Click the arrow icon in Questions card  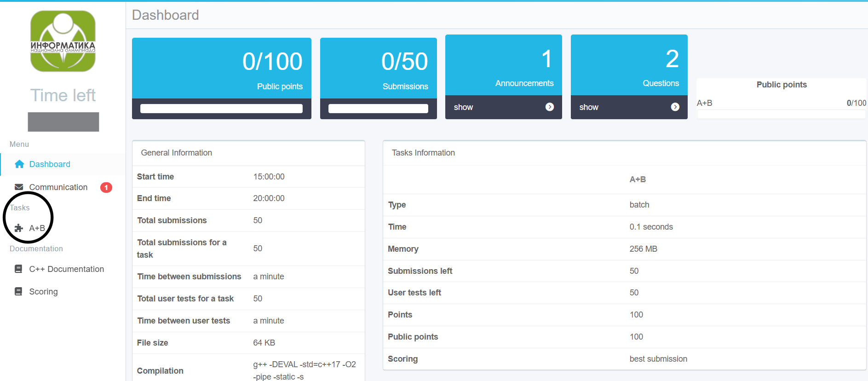pos(675,107)
